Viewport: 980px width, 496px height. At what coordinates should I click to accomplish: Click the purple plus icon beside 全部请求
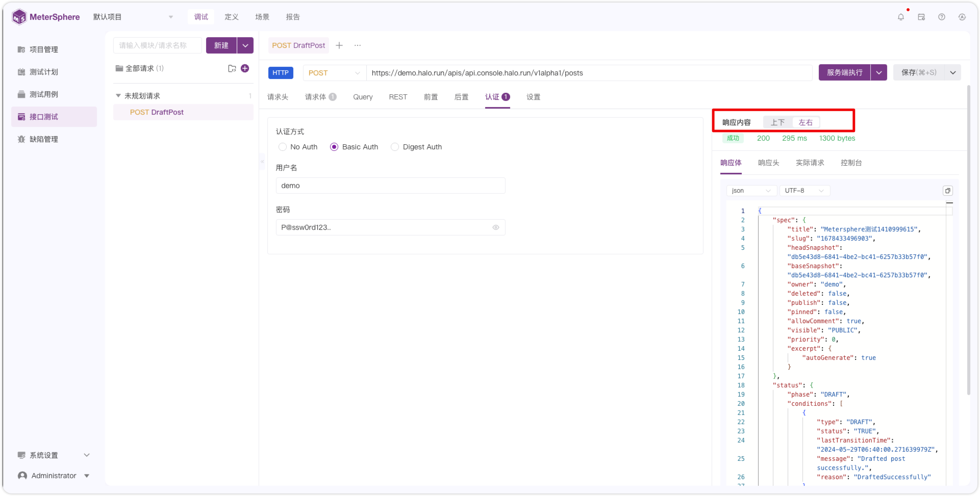click(245, 68)
